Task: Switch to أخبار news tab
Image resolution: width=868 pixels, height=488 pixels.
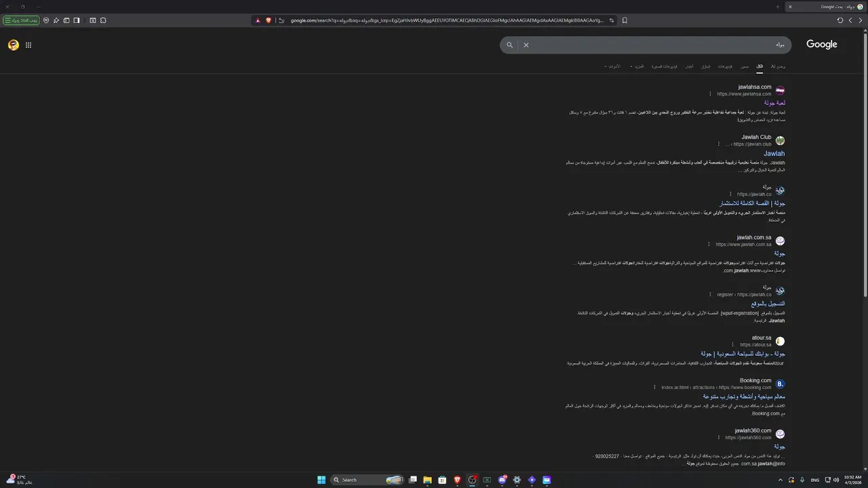Action: click(x=689, y=66)
